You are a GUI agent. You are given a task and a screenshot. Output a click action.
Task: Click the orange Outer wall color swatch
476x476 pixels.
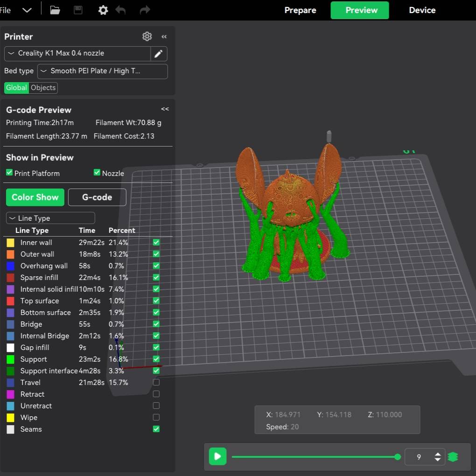10,254
